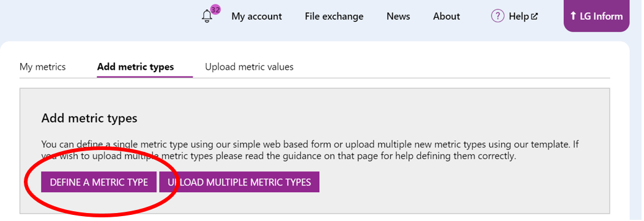Click the Help question mark icon
This screenshot has width=644, height=221.
pyautogui.click(x=497, y=17)
